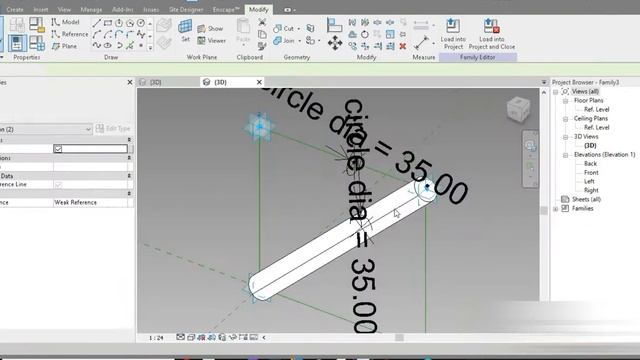Click the Copy to clipboard icon

tap(262, 34)
